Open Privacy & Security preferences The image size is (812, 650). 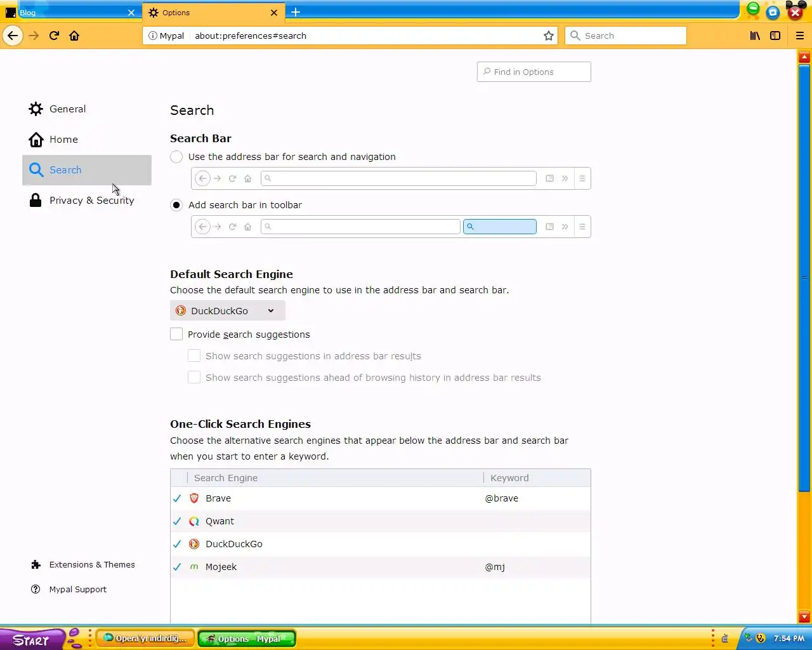(87, 201)
